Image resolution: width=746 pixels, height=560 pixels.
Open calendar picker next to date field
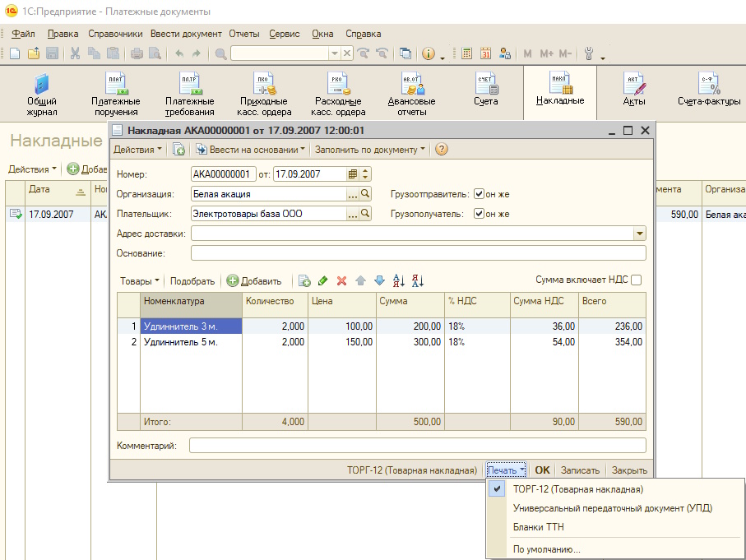tap(353, 174)
